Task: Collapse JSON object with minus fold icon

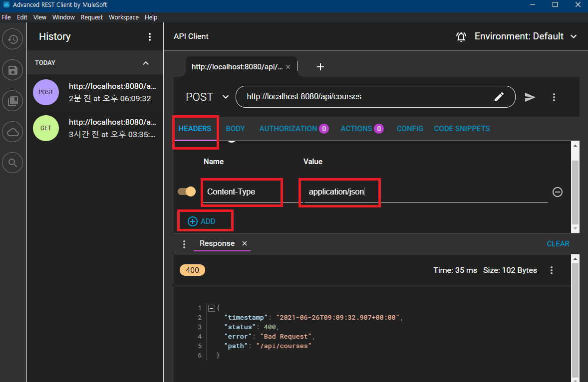Action: 212,308
